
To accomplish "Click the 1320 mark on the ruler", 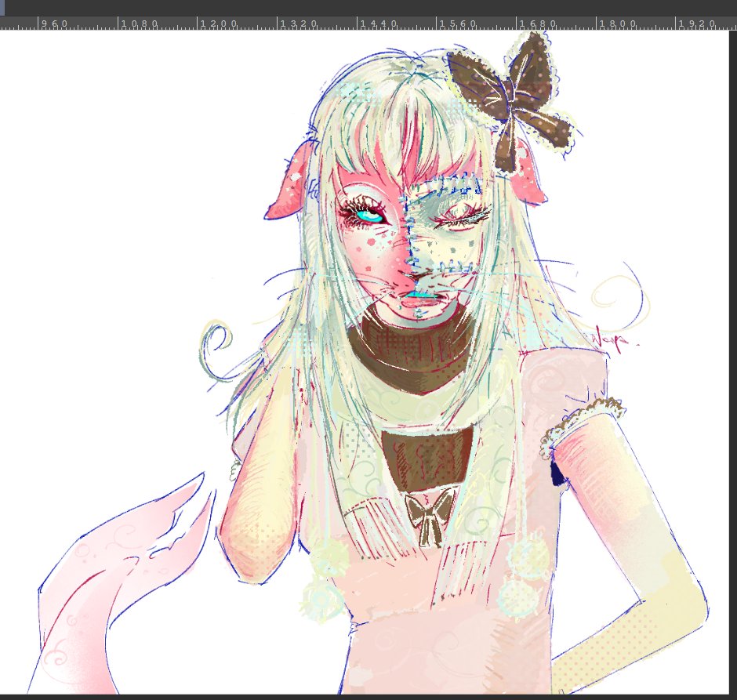I will tap(299, 24).
